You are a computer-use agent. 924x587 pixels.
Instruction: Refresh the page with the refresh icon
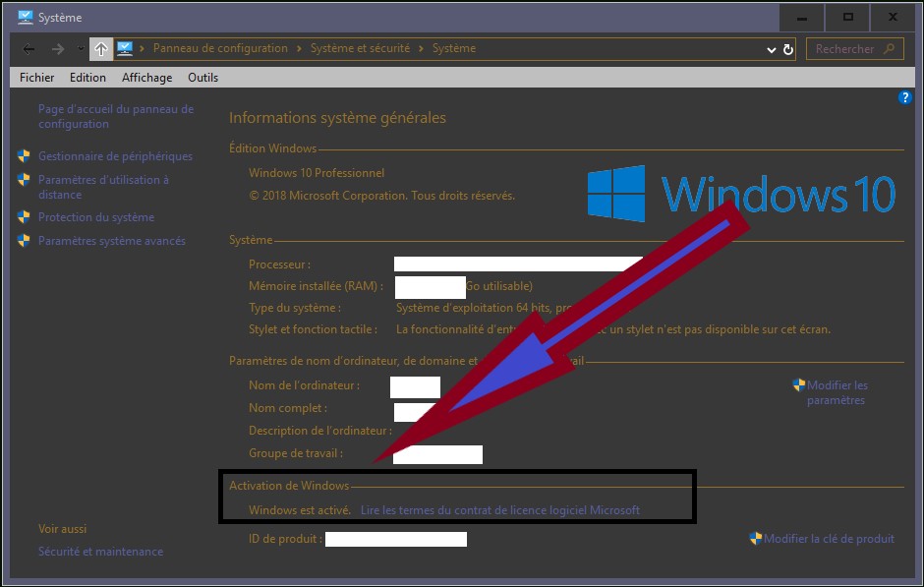[x=788, y=49]
